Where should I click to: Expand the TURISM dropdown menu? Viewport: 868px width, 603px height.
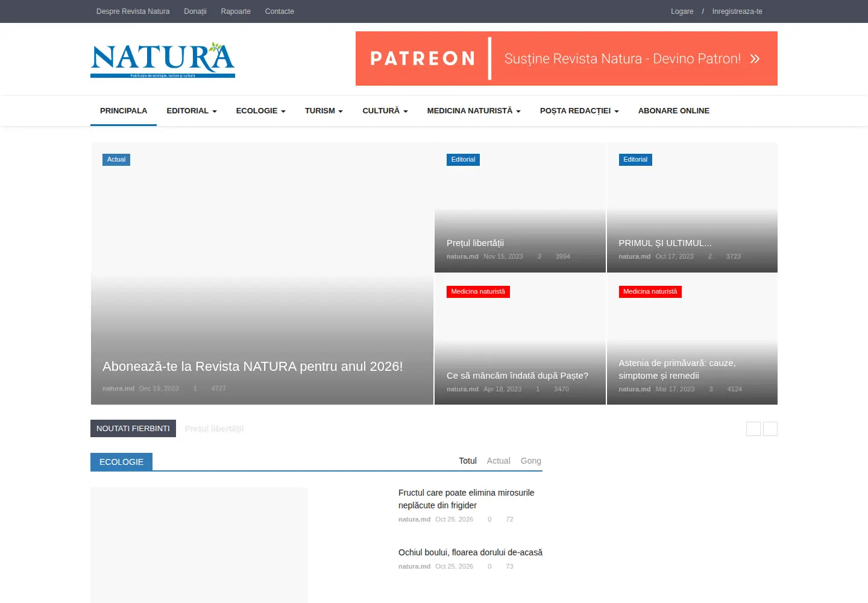pyautogui.click(x=324, y=111)
